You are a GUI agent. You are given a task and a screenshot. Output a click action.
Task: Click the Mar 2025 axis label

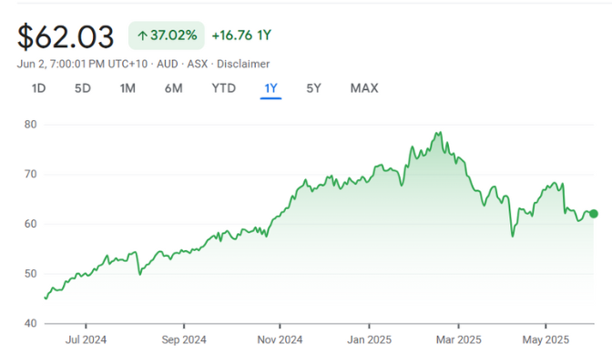tap(457, 340)
